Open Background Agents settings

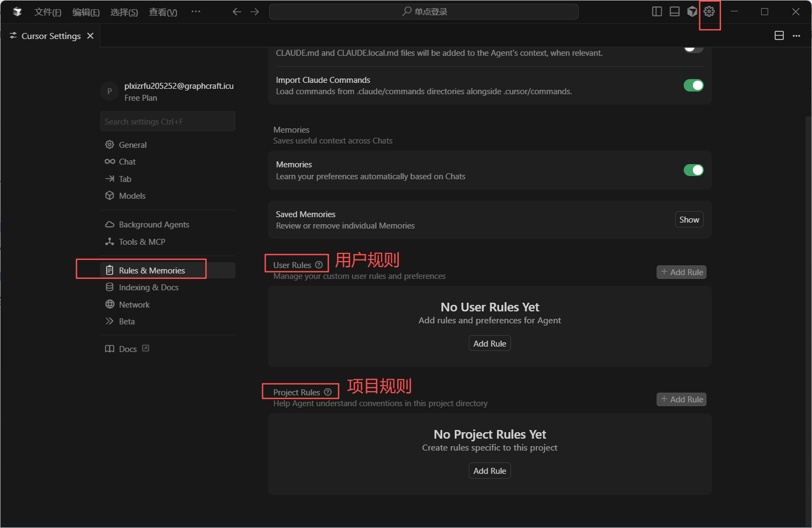click(168, 224)
